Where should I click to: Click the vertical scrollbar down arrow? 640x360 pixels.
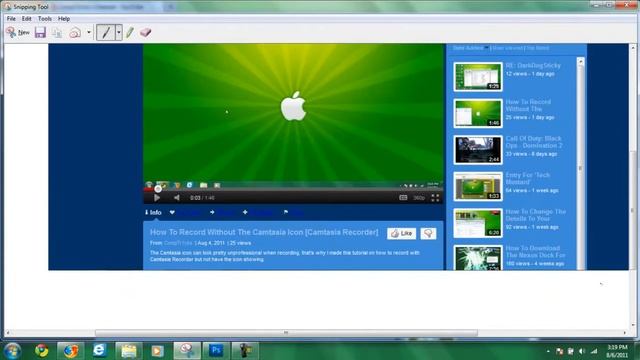[x=633, y=325]
